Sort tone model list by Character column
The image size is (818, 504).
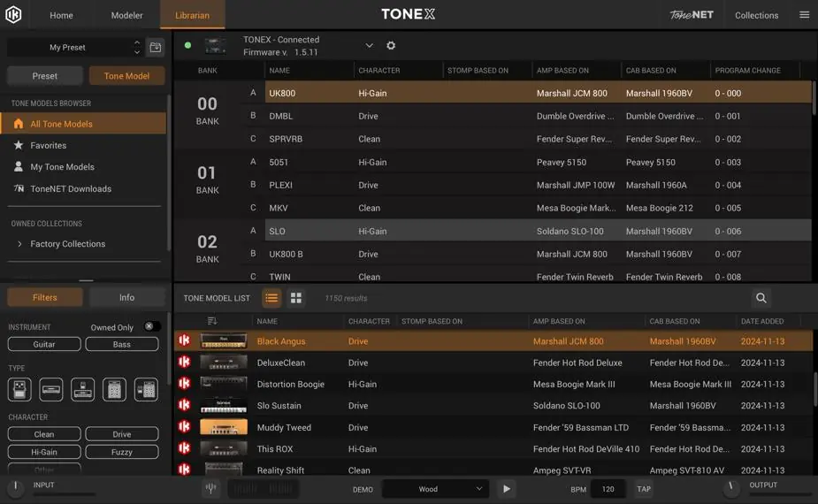[x=369, y=321]
